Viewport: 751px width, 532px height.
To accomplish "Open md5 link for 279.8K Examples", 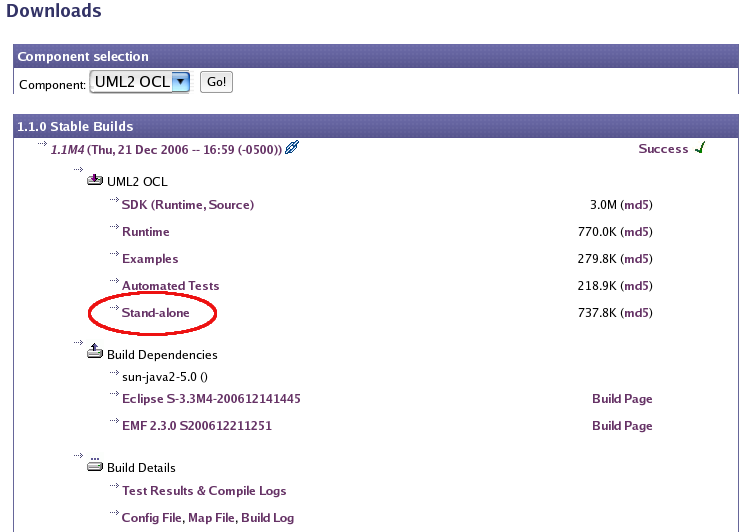I will pos(636,259).
